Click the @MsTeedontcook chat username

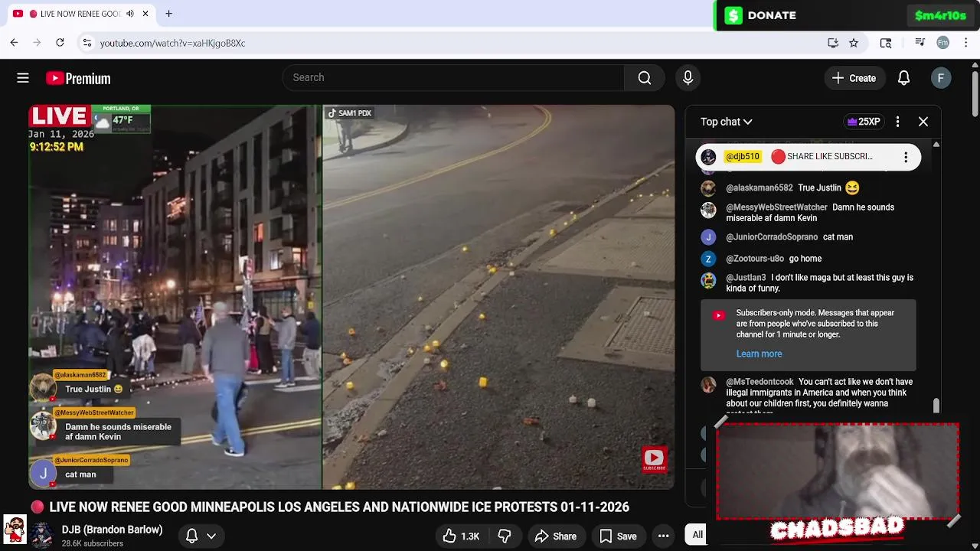759,382
